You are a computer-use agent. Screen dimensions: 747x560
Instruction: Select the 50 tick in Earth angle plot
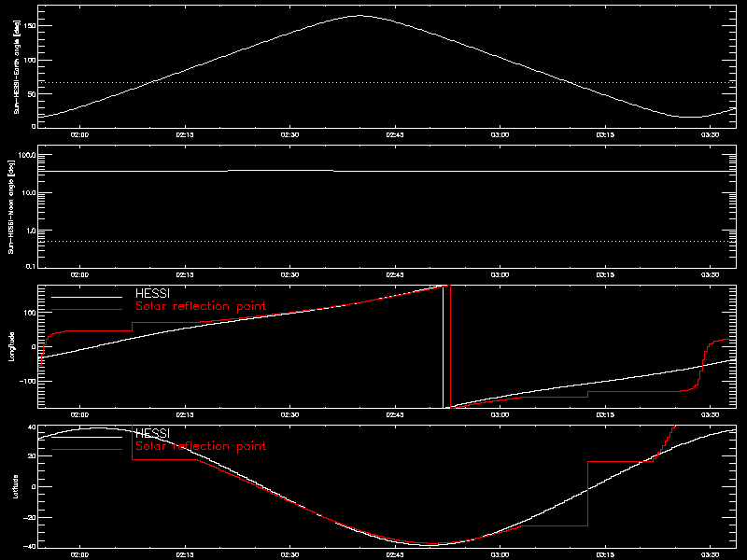32,94
